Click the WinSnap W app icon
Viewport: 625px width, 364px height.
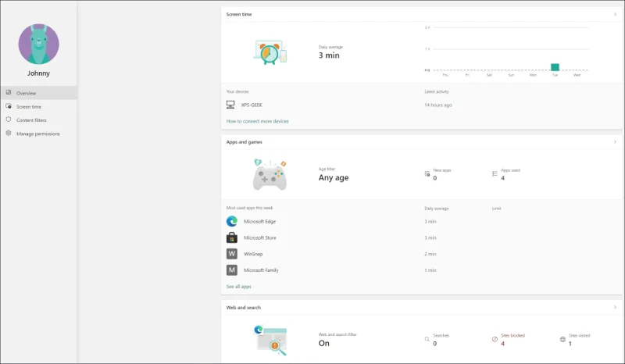pos(232,254)
